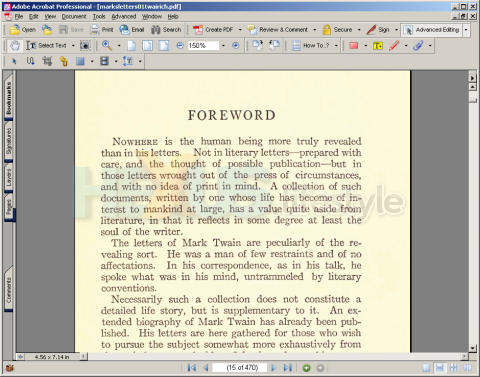This screenshot has height=377, width=480.
Task: Select the red Note commenting tool
Action: [x=354, y=46]
